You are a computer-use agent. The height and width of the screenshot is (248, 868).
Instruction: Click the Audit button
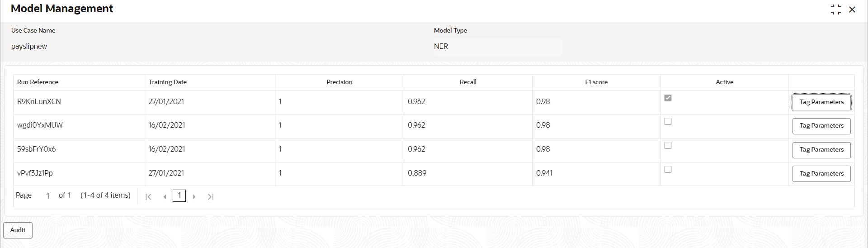pyautogui.click(x=18, y=230)
